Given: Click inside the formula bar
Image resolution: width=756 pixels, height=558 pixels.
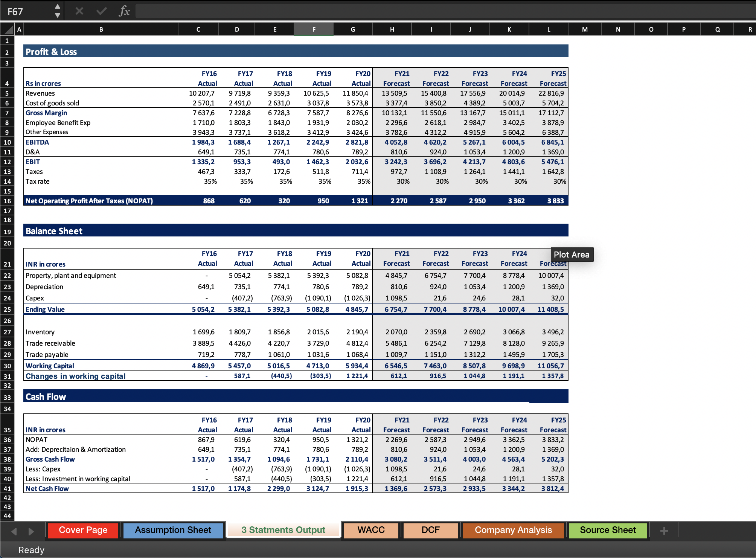Looking at the screenshot, I should pyautogui.click(x=445, y=11).
